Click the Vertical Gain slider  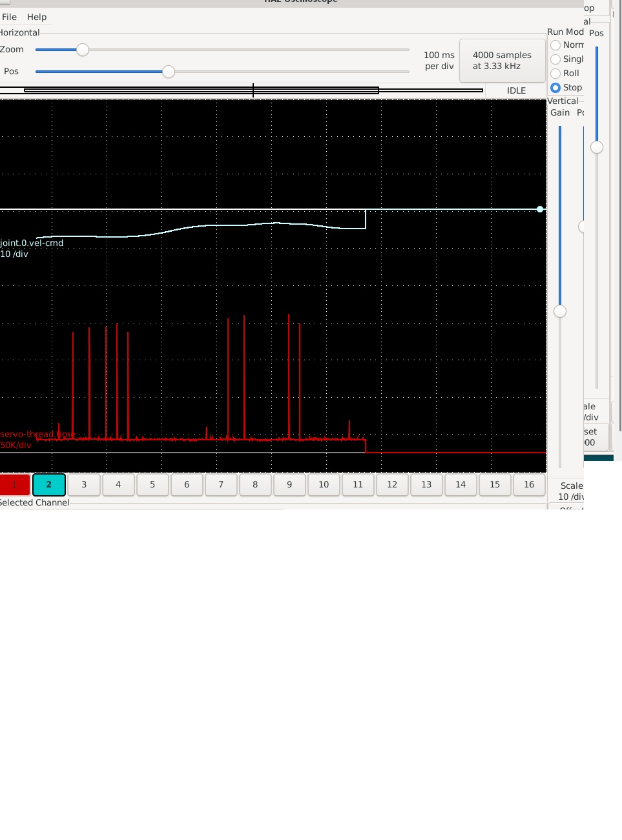[x=559, y=311]
